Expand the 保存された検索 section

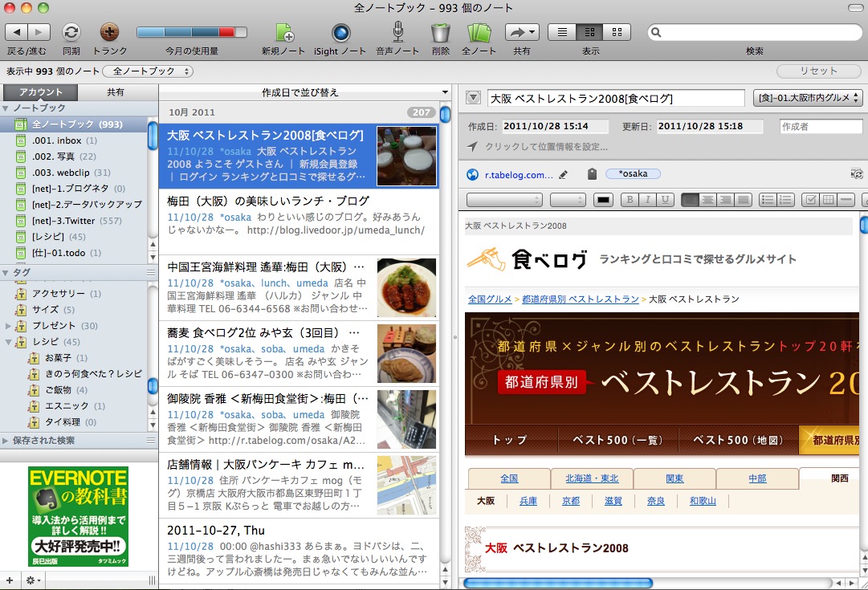click(x=6, y=441)
